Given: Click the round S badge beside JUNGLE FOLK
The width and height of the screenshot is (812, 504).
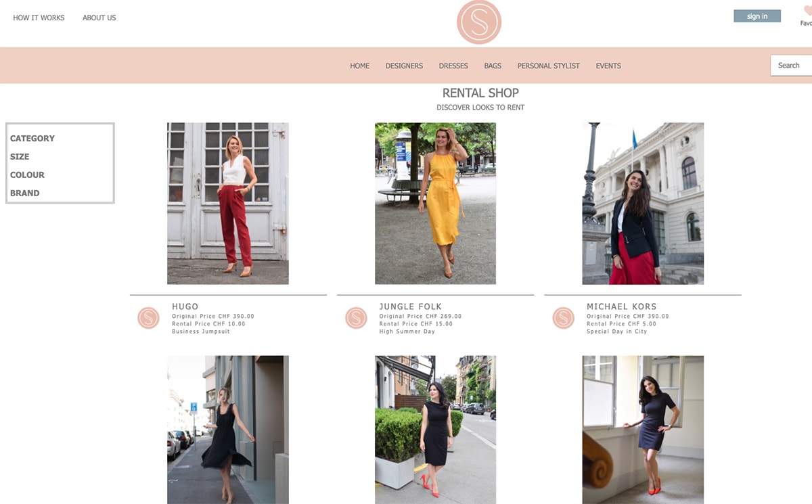Looking at the screenshot, I should tap(356, 318).
